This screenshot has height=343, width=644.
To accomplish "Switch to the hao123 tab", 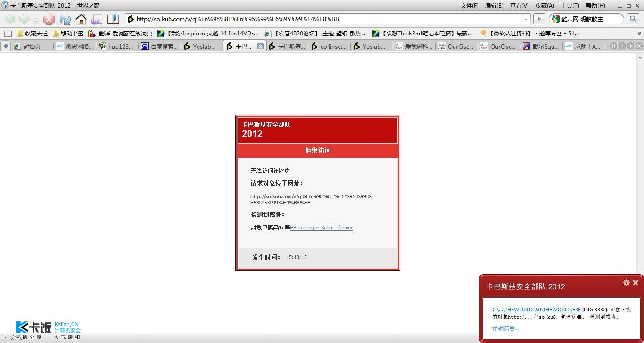I will coord(117,46).
